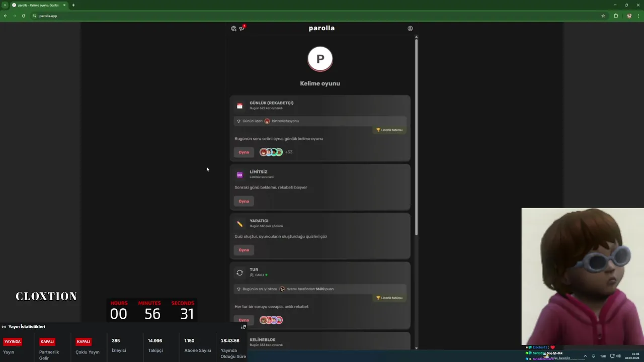Open the Chrome profile avatar
644x362 pixels.
pyautogui.click(x=629, y=16)
